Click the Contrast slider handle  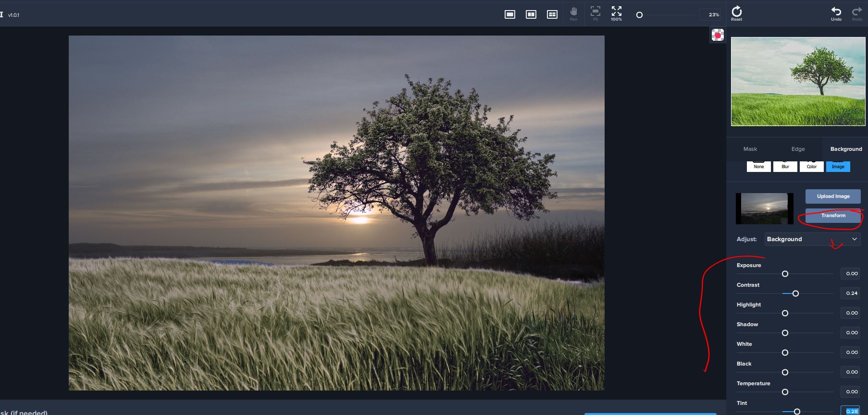(x=795, y=293)
